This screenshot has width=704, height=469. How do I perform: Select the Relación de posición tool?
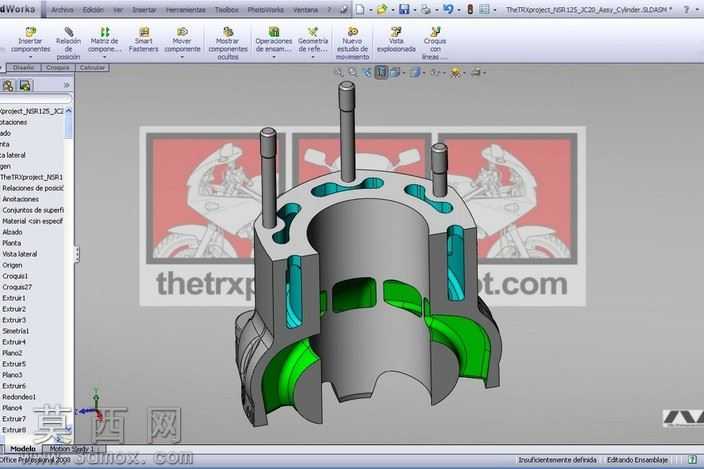point(68,44)
